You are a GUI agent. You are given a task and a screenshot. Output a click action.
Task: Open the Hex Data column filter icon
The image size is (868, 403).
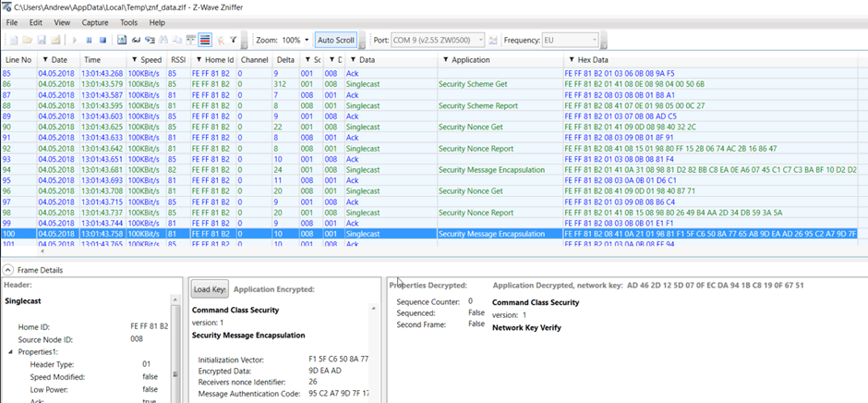[571, 60]
